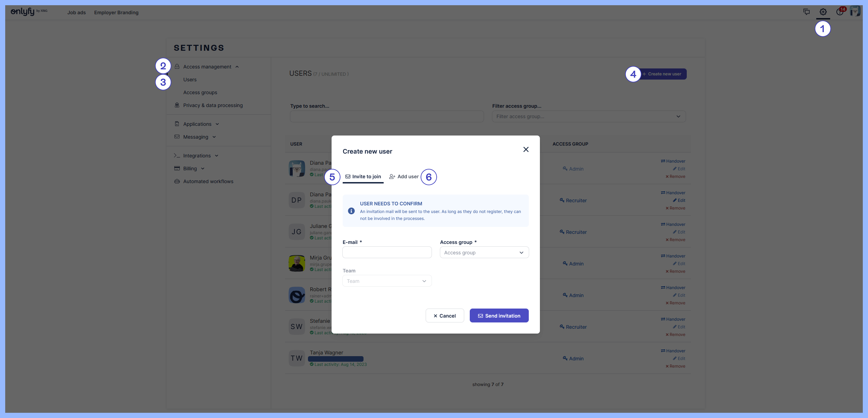Open help icon with notification badge
Viewport: 868px width, 418px height.
(x=840, y=12)
